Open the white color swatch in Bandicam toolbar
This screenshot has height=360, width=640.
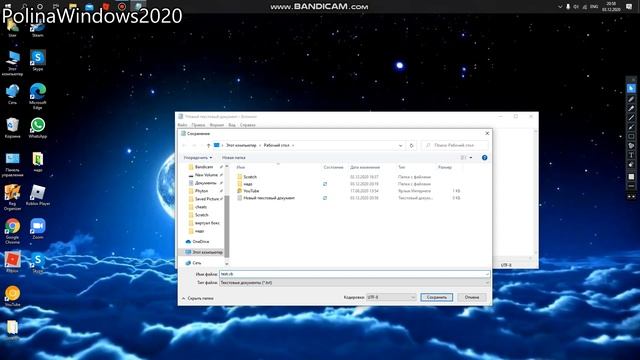(x=631, y=176)
